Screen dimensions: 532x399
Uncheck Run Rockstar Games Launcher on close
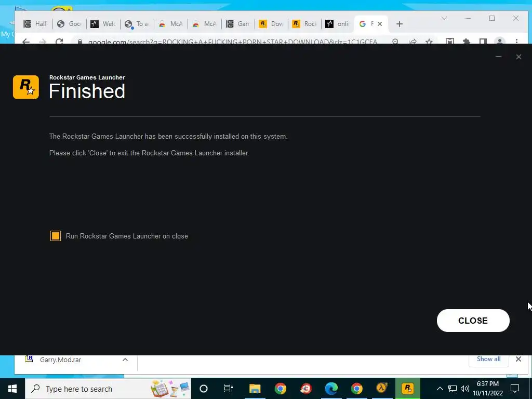point(55,236)
